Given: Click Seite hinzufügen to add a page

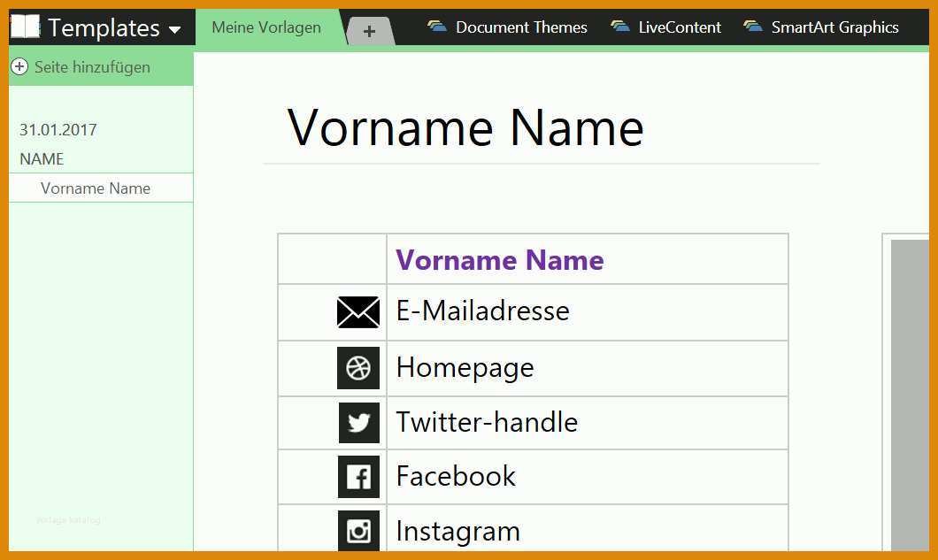Looking at the screenshot, I should 92,67.
